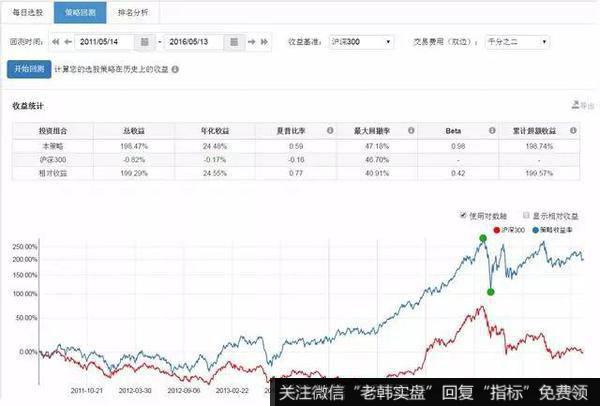The width and height of the screenshot is (600, 406).
Task: Select the green trough marker on the chart
Action: tap(491, 292)
